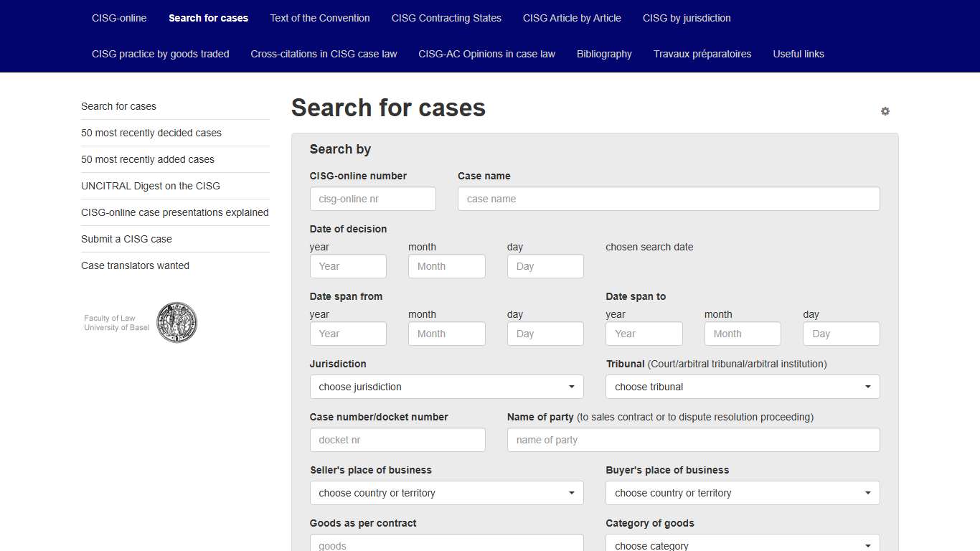Screen dimensions: 980x551
Task: Open the Category of goods dropdown
Action: (742, 543)
